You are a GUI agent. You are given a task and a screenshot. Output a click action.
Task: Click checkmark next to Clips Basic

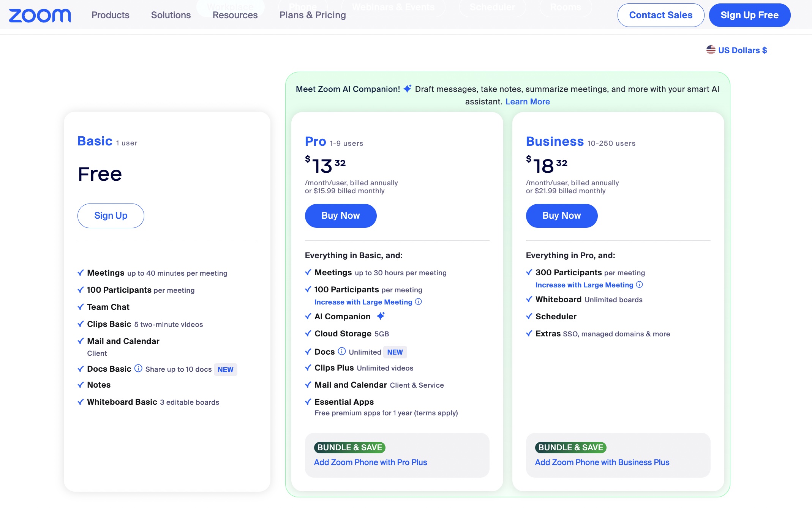pyautogui.click(x=81, y=324)
